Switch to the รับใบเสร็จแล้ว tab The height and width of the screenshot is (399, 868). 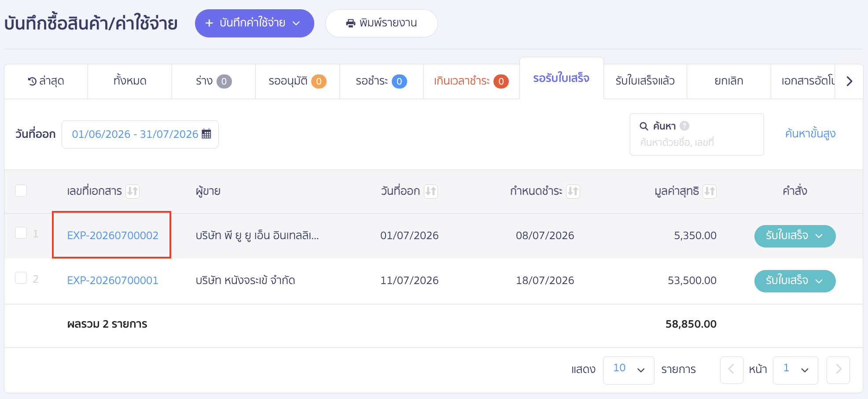tap(645, 81)
